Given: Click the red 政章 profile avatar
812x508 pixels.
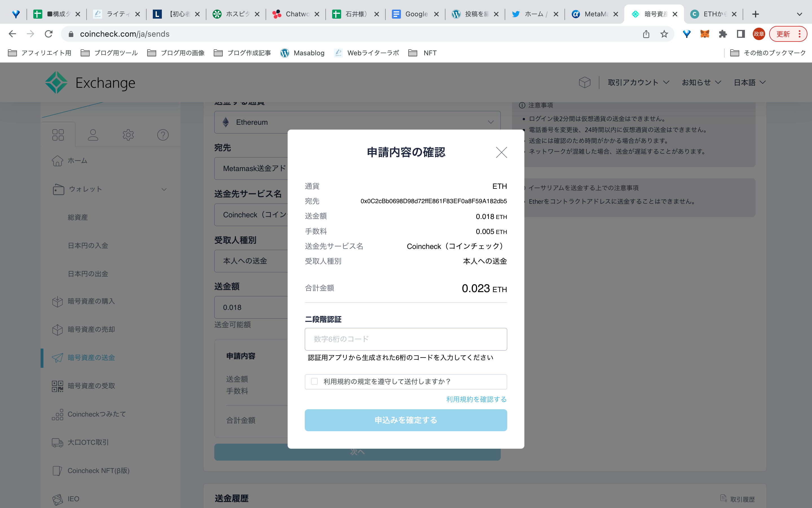Looking at the screenshot, I should (x=759, y=34).
